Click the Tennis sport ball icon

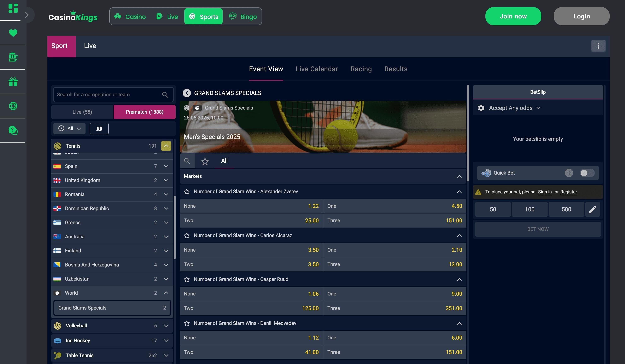pyautogui.click(x=58, y=146)
